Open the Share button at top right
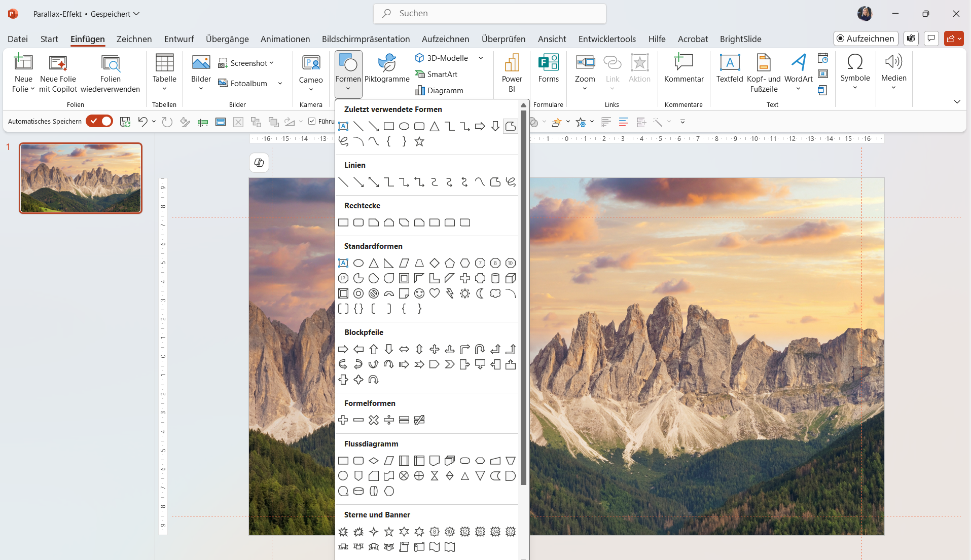971x560 pixels. [954, 39]
